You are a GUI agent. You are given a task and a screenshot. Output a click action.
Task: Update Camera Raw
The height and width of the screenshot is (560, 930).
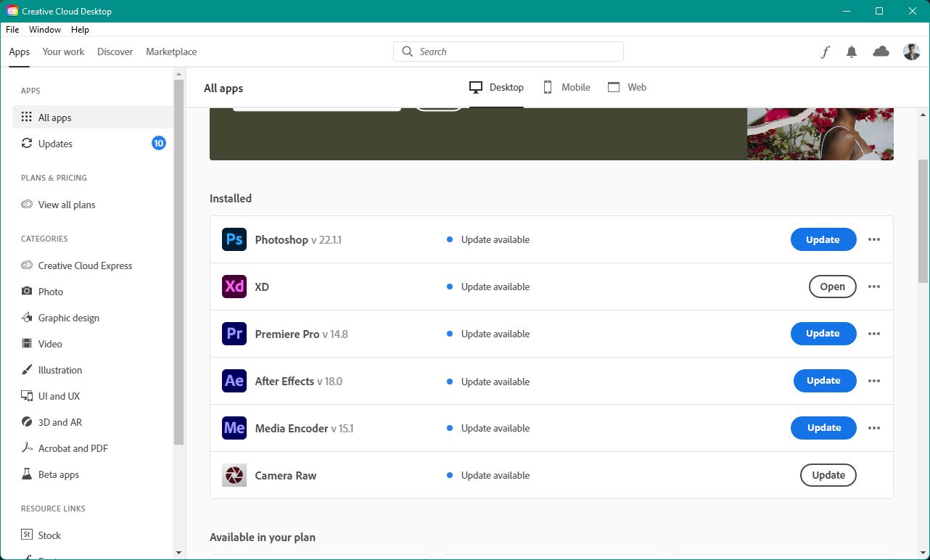[x=828, y=475]
